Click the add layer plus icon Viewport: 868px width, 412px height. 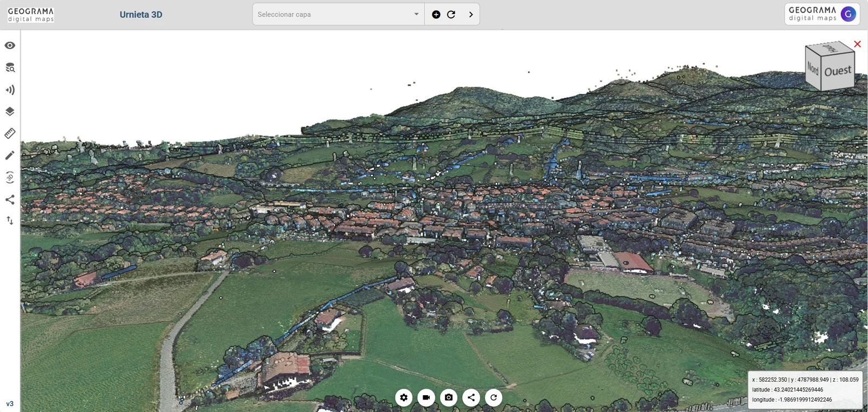click(436, 15)
